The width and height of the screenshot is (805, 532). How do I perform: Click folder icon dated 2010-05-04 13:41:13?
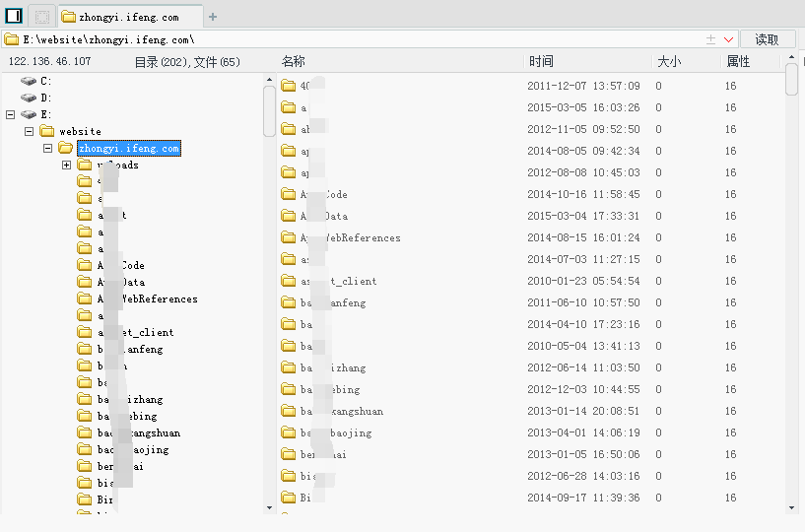(x=289, y=346)
